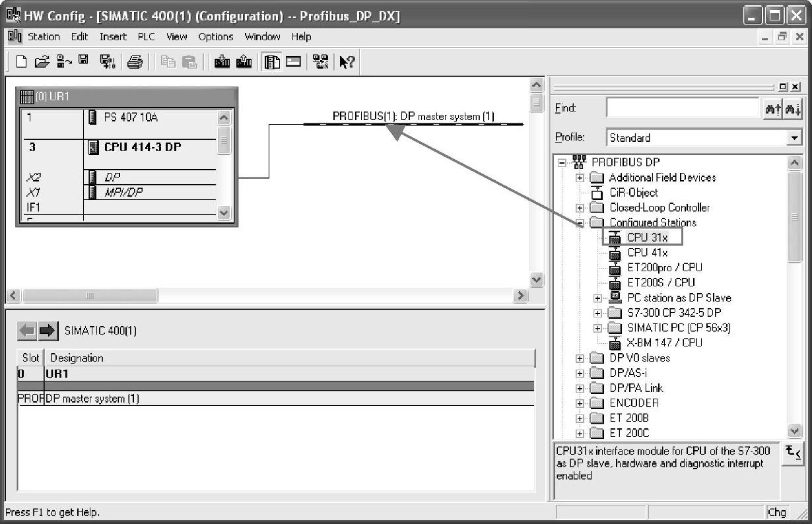812x524 pixels.
Task: Select CPU 31x in Configured Stations
Action: pos(648,238)
